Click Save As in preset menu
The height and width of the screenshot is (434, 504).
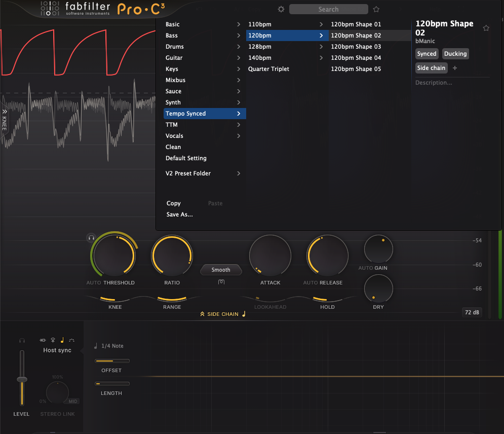coord(179,214)
